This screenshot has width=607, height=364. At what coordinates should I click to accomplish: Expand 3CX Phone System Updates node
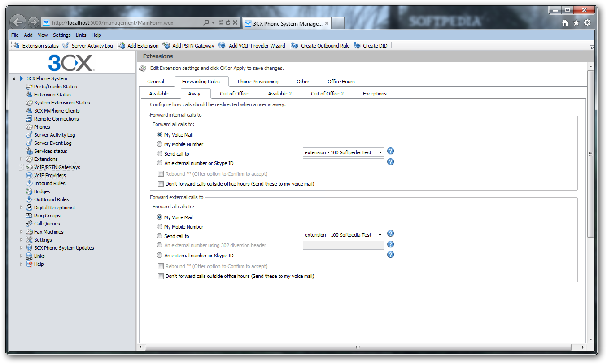[x=21, y=248]
